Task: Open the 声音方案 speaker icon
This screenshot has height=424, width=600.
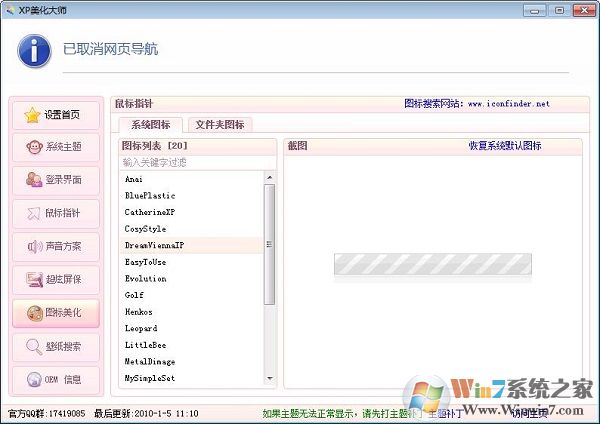Action: 33,246
